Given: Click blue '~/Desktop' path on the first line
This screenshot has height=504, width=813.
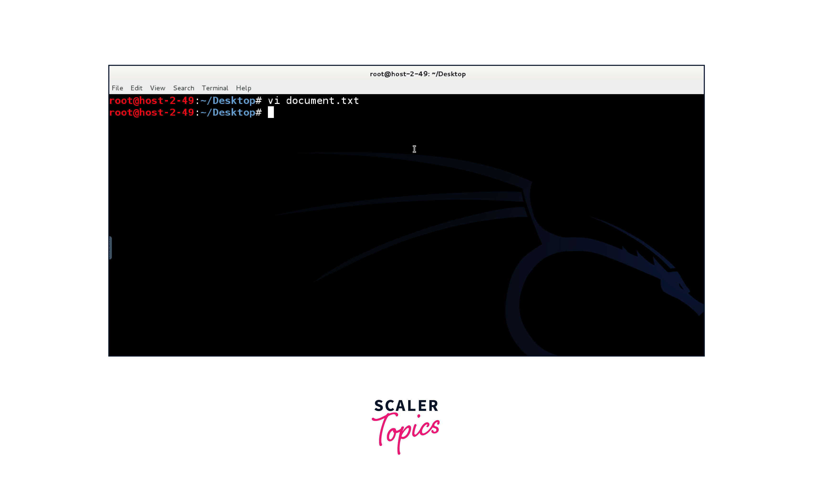Looking at the screenshot, I should pyautogui.click(x=228, y=101).
